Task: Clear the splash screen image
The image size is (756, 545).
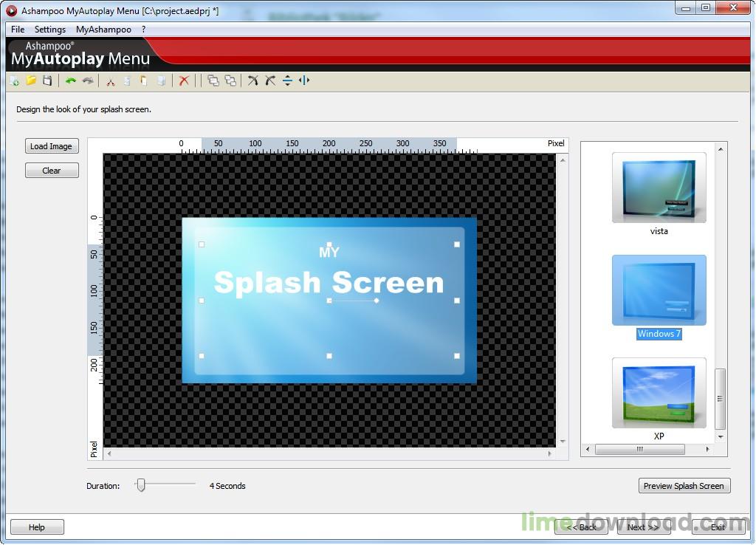Action: pyautogui.click(x=51, y=170)
